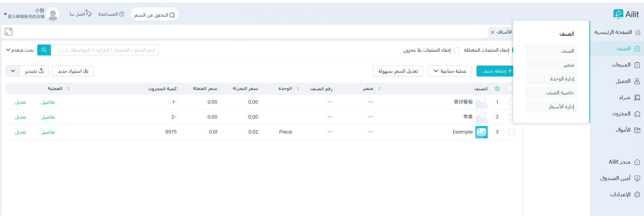Expand the عملية جماعية dropdown
Image resolution: width=644 pixels, height=216 pixels.
coord(450,71)
